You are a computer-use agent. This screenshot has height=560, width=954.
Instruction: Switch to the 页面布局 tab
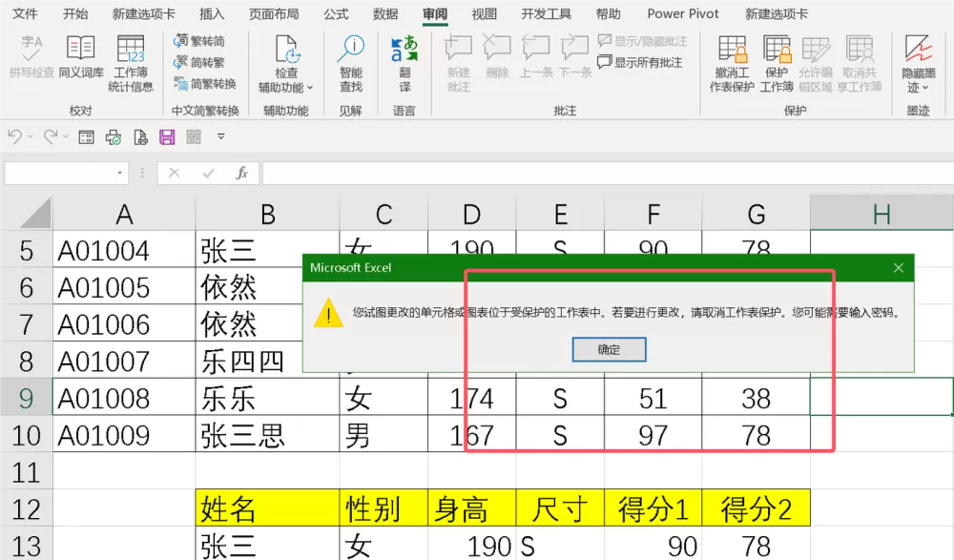pos(274,14)
